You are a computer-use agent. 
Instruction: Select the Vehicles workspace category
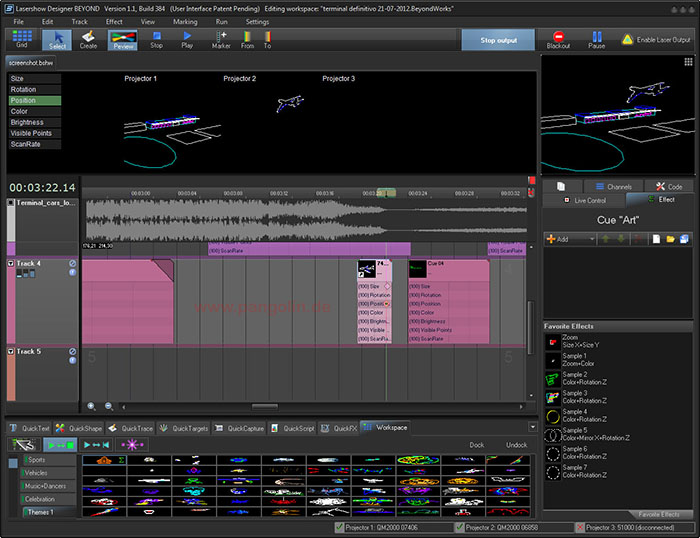[49, 473]
